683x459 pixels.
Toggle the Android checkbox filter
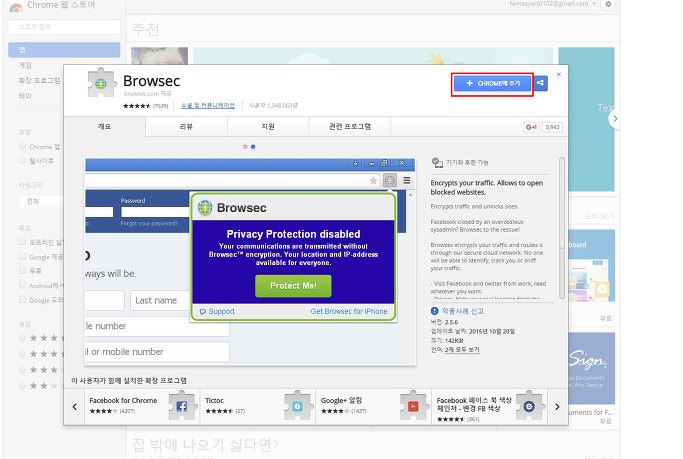tap(23, 285)
